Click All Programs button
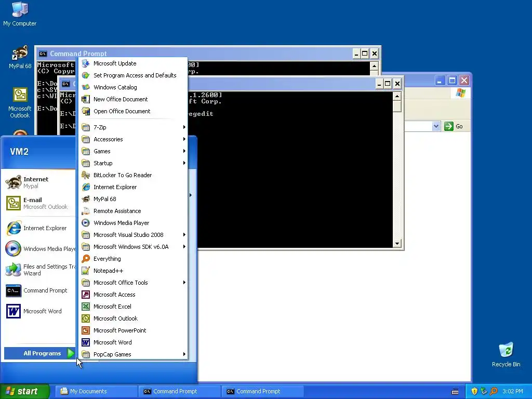The height and width of the screenshot is (399, 532). pos(39,353)
